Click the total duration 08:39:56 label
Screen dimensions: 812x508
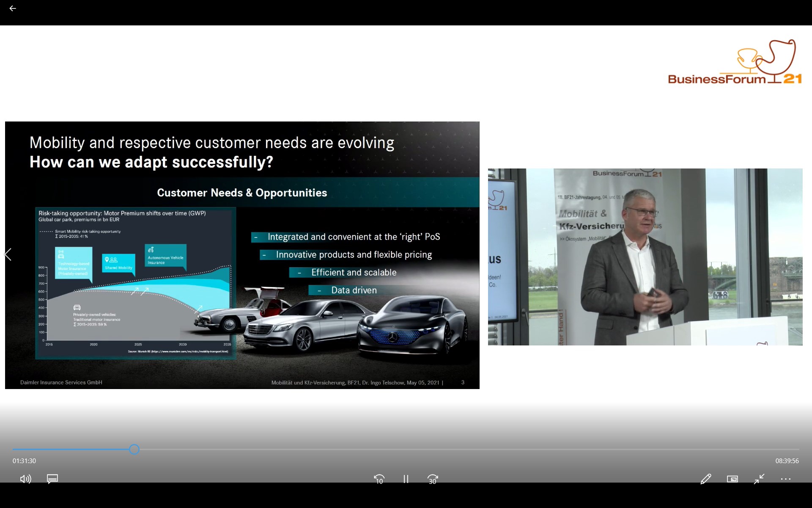tap(787, 461)
